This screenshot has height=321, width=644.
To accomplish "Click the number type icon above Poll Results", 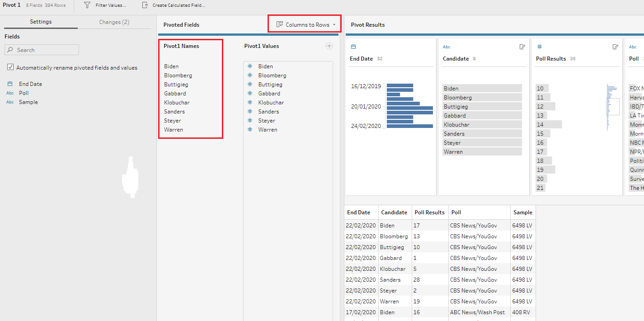I will click(x=539, y=47).
